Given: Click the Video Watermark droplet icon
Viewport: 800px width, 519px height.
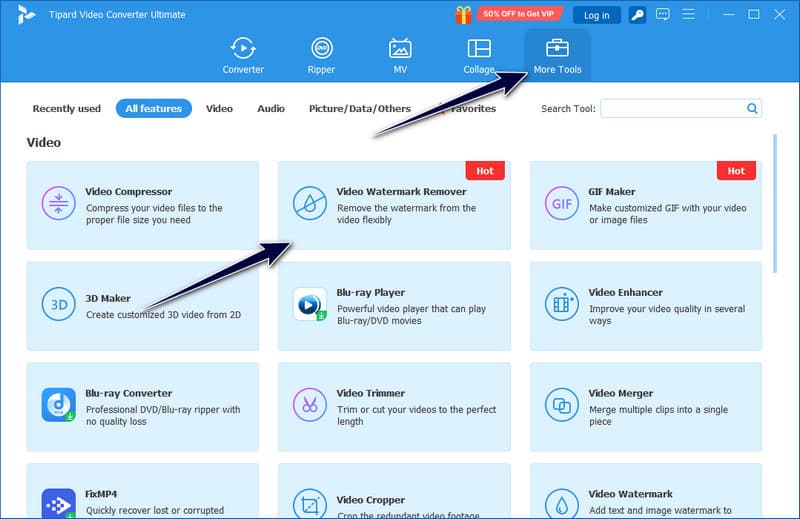Looking at the screenshot, I should [561, 504].
